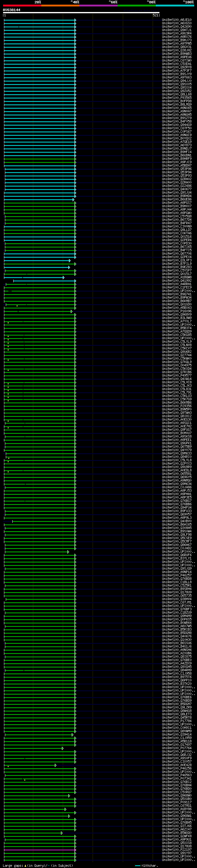This screenshot has width=197, height=868.
Task: Click the alignment bar for Q41992
Action: [44, 281]
